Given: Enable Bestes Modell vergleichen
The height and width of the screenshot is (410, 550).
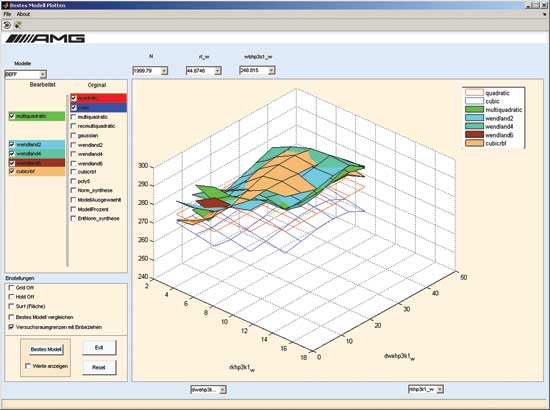Looking at the screenshot, I should (11, 317).
